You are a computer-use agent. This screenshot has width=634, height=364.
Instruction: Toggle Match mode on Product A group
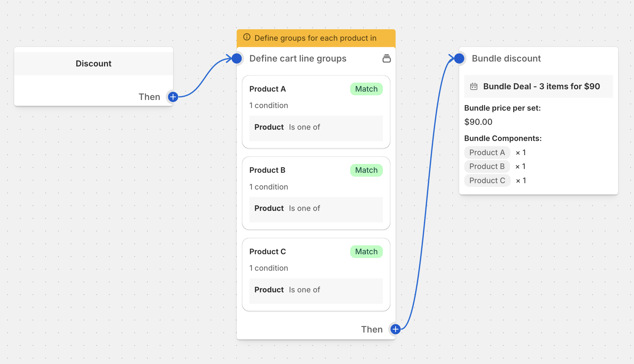point(366,89)
